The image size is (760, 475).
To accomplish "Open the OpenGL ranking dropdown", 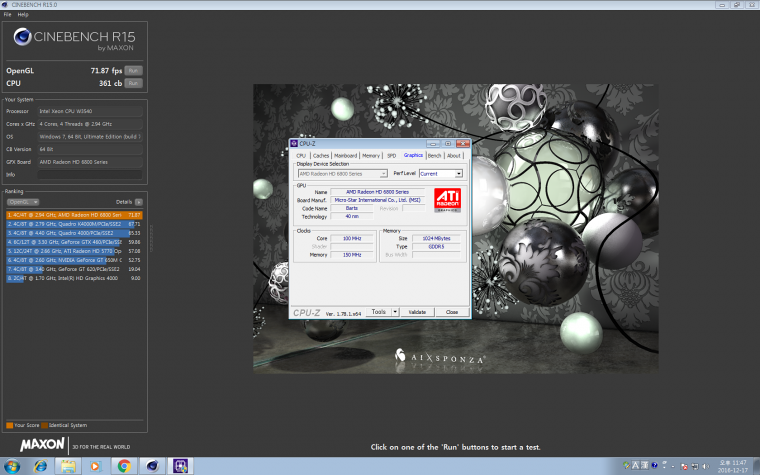I will point(23,202).
